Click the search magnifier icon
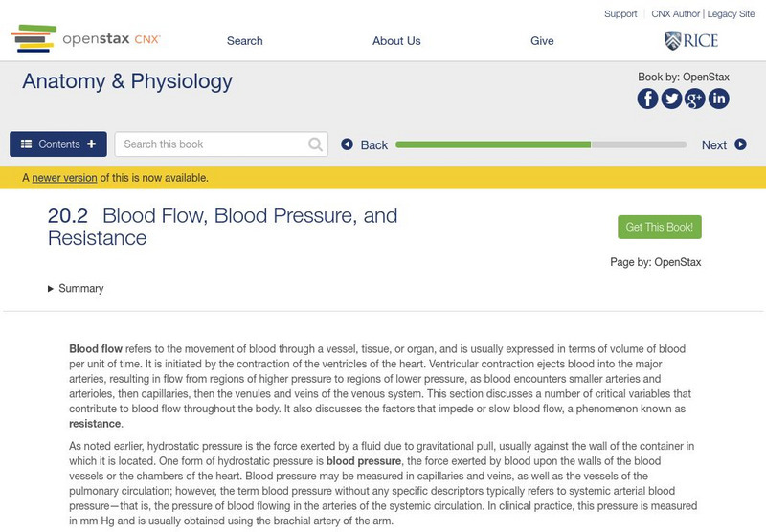766x532 pixels. pyautogui.click(x=316, y=144)
